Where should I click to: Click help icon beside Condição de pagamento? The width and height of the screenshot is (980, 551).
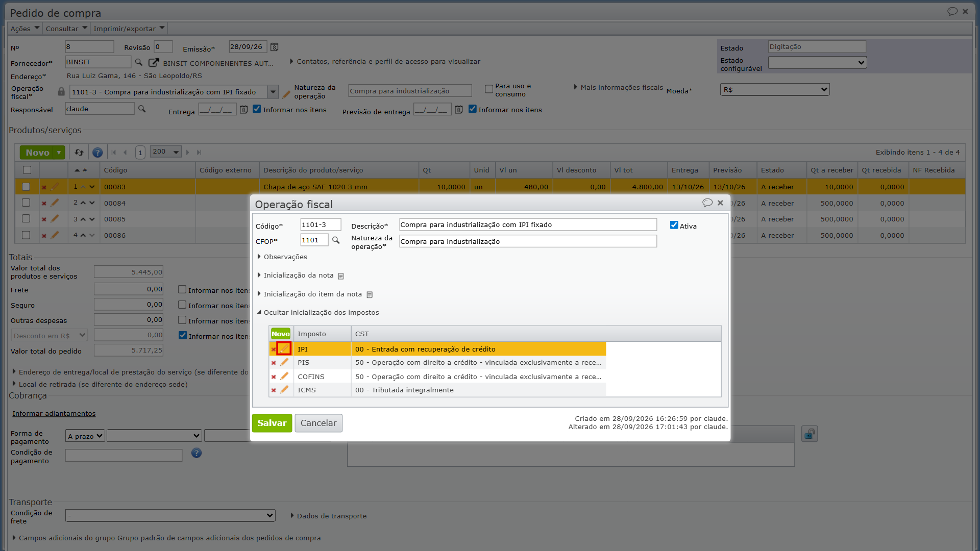(197, 453)
